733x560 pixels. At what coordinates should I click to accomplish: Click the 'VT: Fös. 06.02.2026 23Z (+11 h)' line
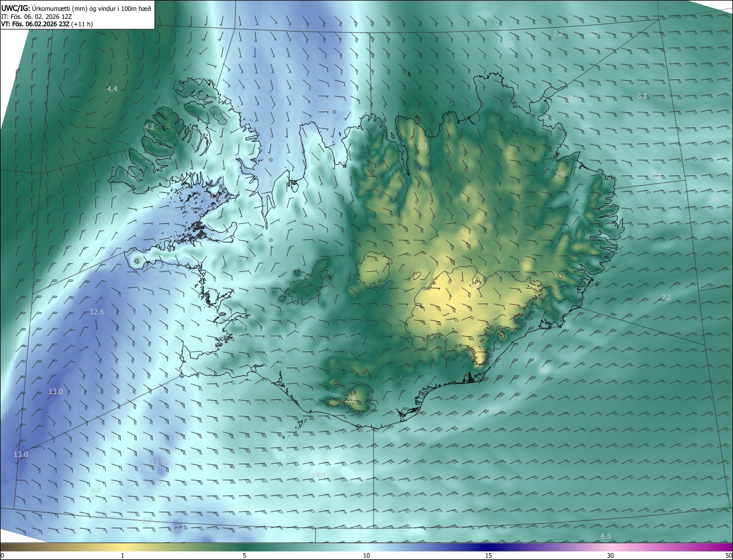pos(47,24)
